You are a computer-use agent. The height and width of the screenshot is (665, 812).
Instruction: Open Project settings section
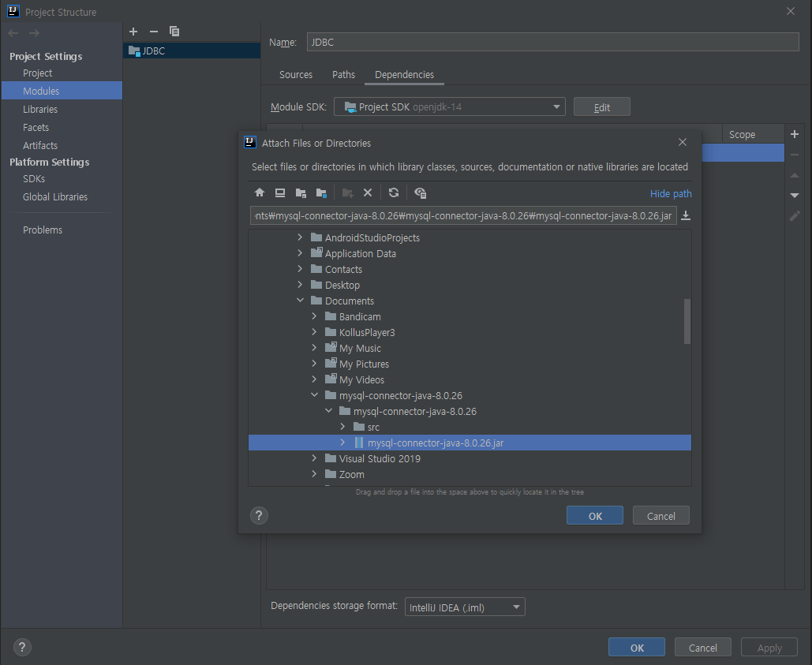point(37,73)
